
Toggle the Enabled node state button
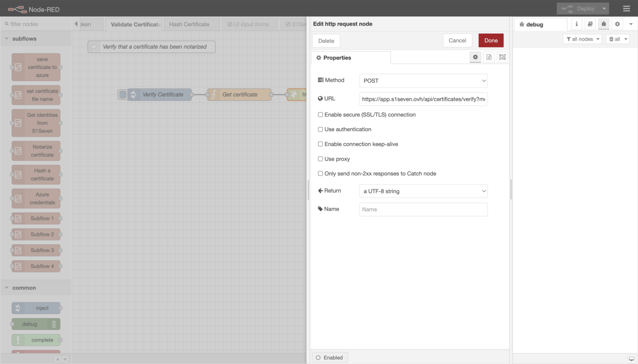[x=329, y=358]
